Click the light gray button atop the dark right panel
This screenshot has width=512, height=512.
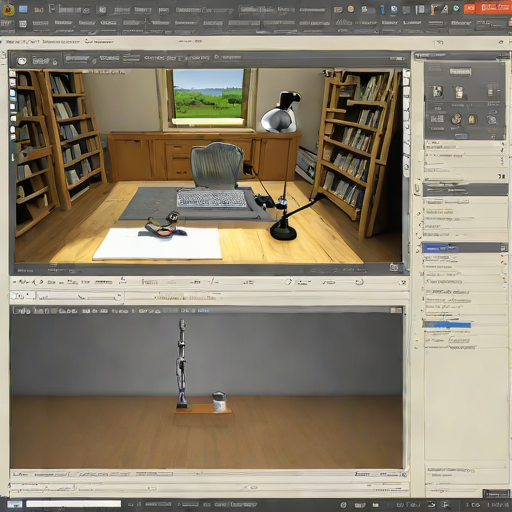pos(460,72)
